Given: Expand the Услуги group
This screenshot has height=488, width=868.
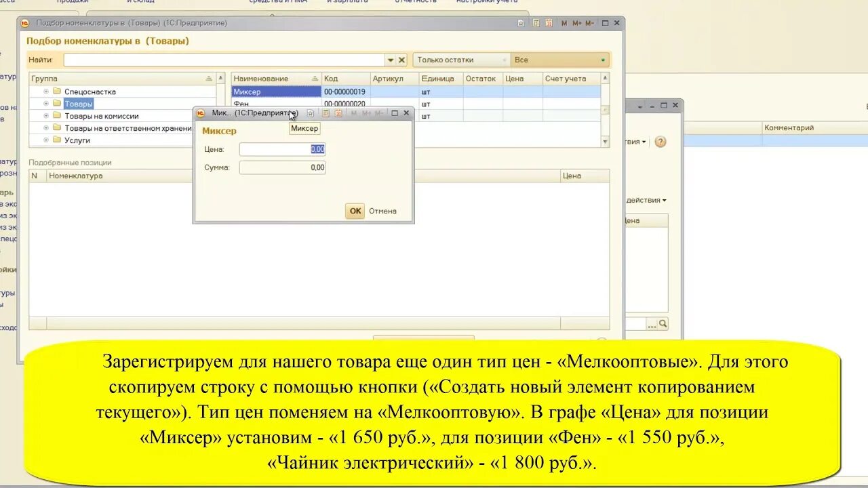Looking at the screenshot, I should click(46, 140).
